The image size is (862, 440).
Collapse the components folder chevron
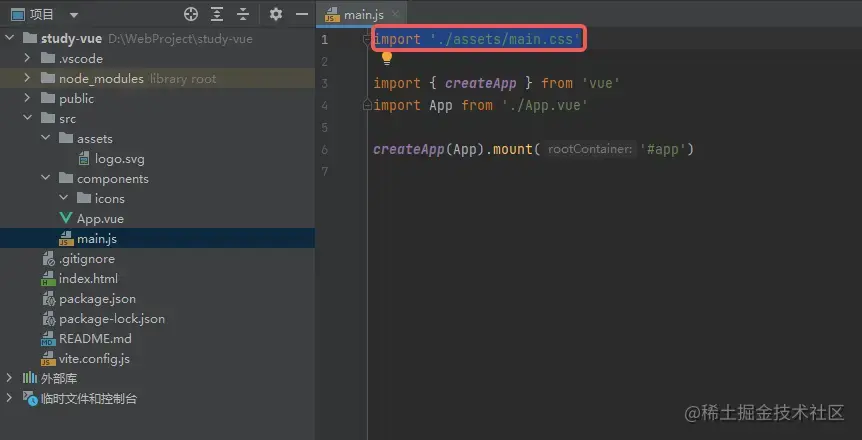point(46,178)
